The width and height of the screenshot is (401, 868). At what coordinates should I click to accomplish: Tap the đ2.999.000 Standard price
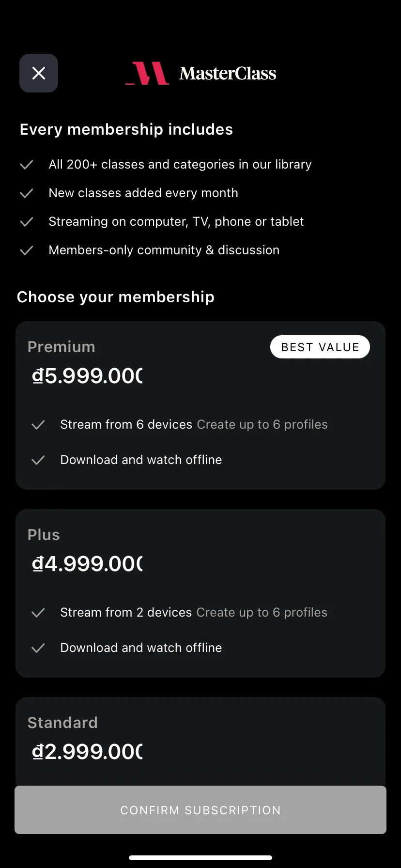87,752
